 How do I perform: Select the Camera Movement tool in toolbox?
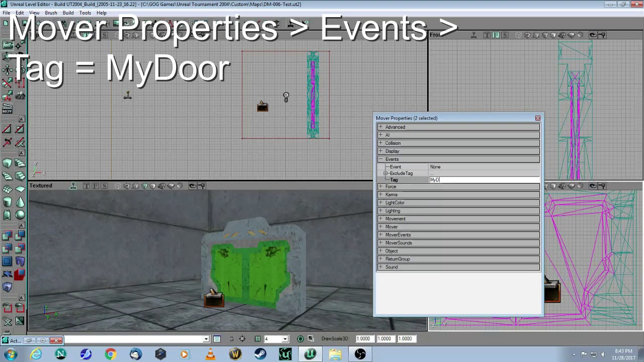[8, 45]
